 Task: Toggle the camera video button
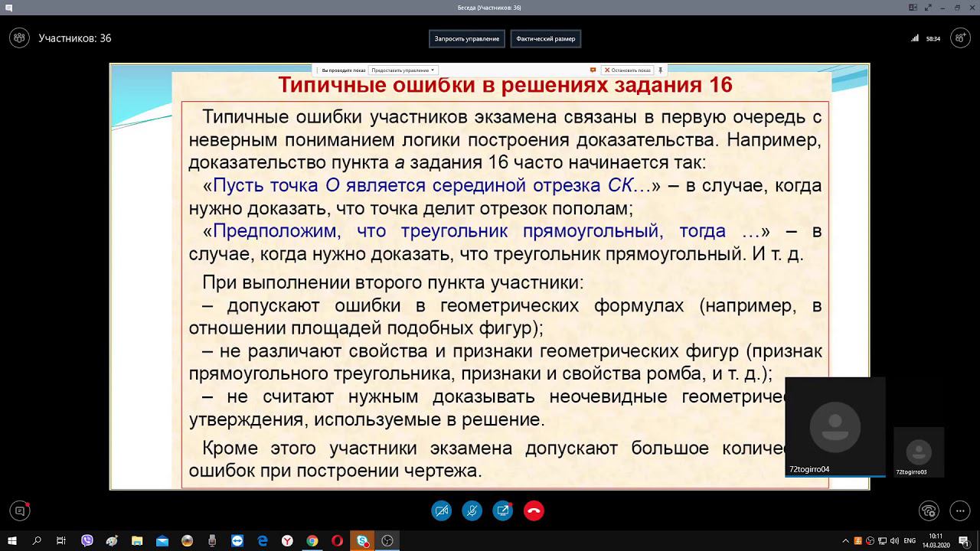442,510
